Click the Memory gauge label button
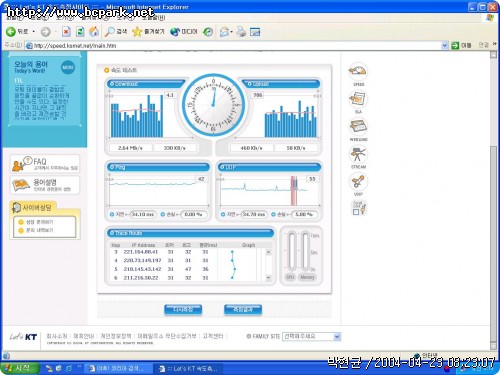This screenshot has width=500, height=375. (x=307, y=277)
